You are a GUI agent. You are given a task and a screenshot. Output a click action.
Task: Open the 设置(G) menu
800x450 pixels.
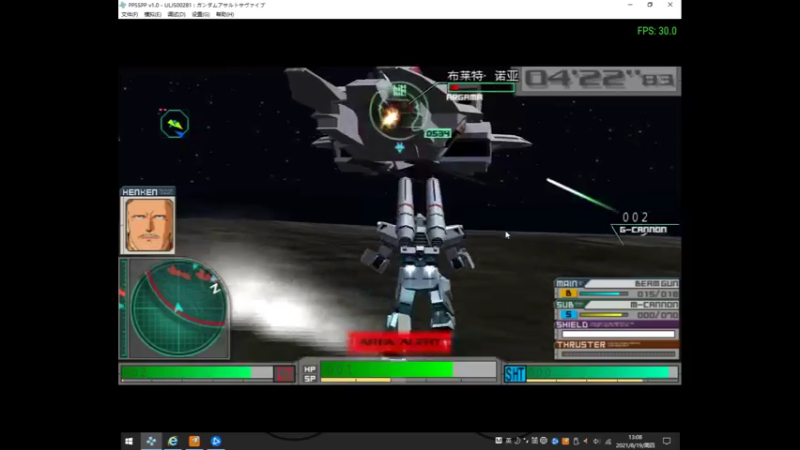(x=201, y=14)
